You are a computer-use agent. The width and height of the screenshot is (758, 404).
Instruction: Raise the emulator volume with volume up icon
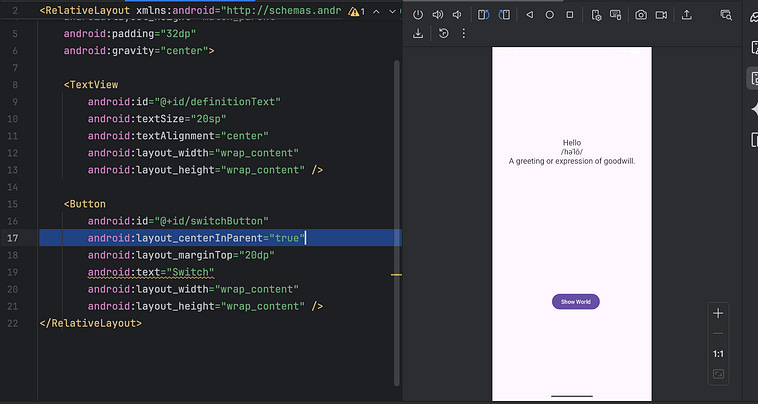437,15
